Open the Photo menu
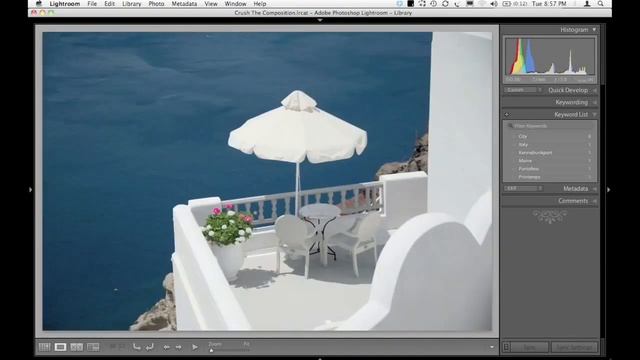The height and width of the screenshot is (360, 640). point(156,4)
